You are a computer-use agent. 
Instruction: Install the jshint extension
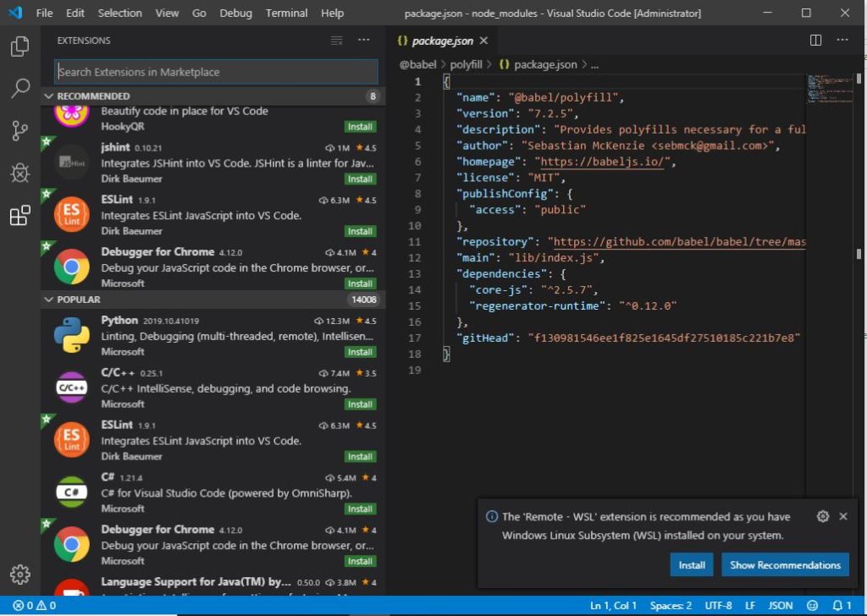pyautogui.click(x=360, y=179)
